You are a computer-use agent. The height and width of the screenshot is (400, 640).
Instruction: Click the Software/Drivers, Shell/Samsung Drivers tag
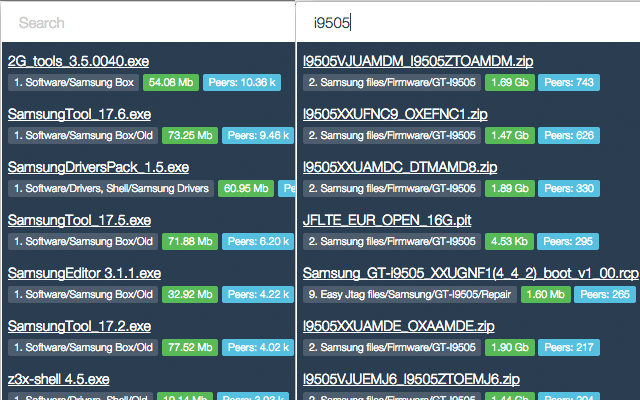(111, 189)
